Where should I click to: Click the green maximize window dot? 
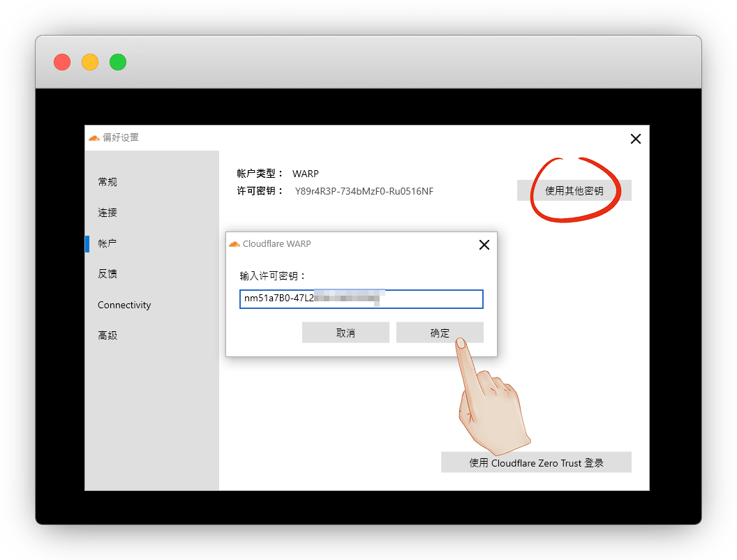tap(117, 62)
